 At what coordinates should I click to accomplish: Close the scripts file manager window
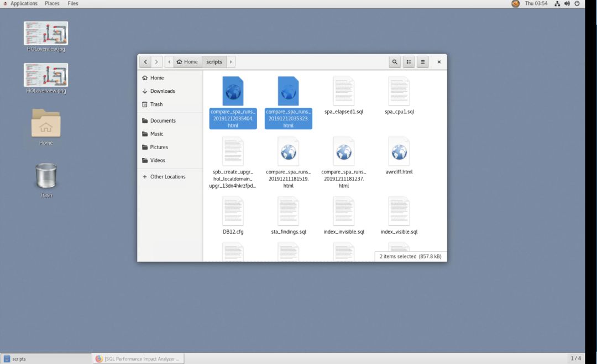(438, 62)
